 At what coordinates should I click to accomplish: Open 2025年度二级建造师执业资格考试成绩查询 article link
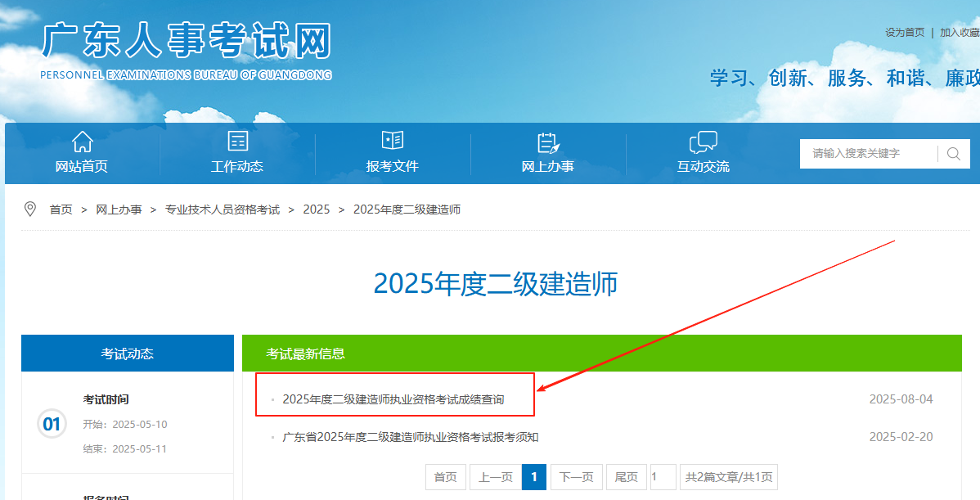(x=393, y=399)
